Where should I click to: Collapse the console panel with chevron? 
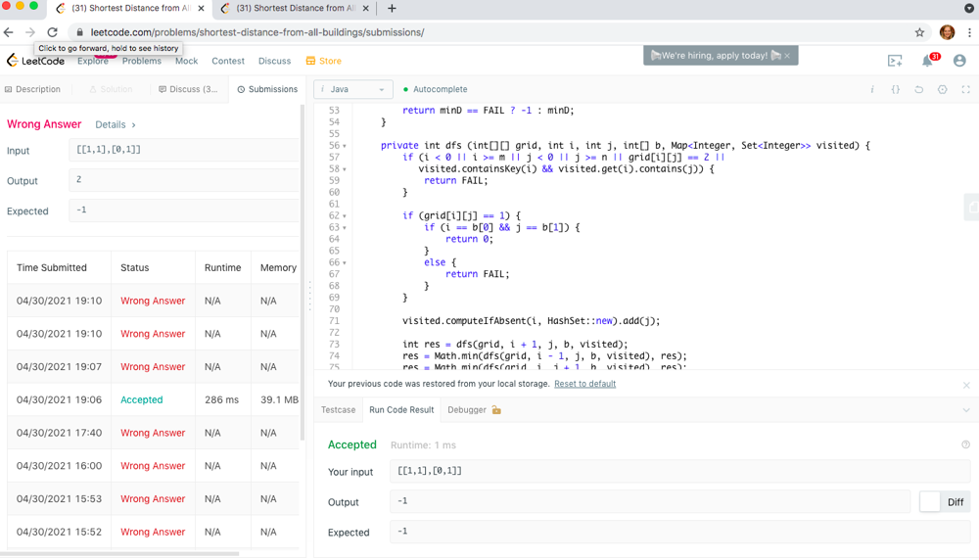[x=965, y=410]
